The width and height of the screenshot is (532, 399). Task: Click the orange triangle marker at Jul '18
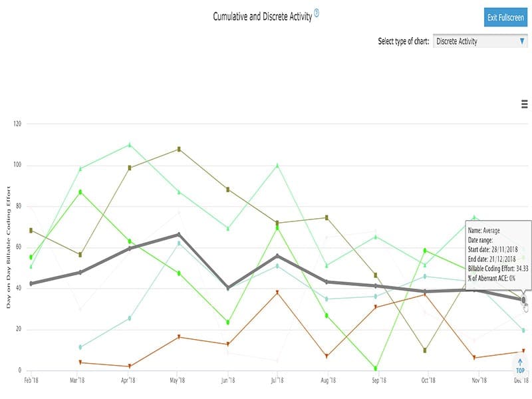click(x=277, y=293)
